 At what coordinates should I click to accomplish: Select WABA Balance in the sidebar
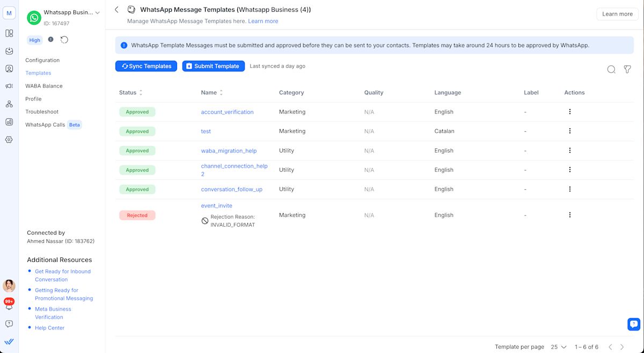click(x=44, y=85)
